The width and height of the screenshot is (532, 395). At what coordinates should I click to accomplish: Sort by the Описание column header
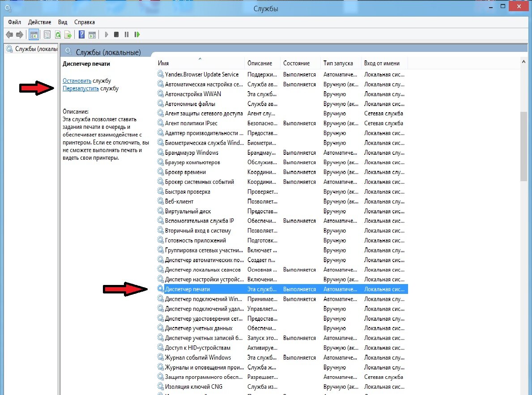tap(263, 63)
